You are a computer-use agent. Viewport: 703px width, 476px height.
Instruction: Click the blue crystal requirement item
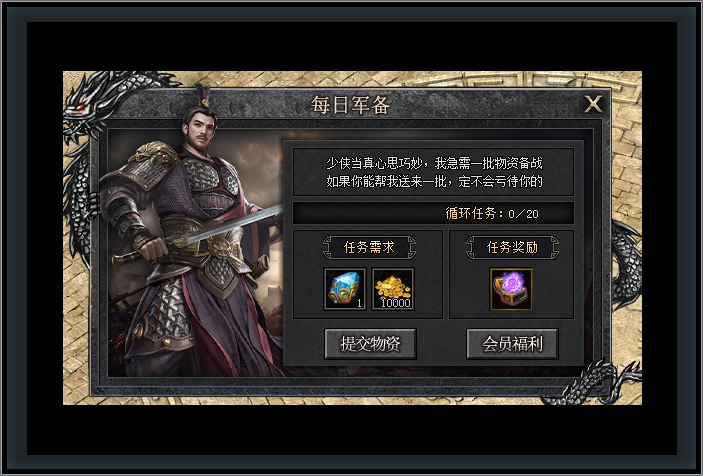tap(345, 289)
